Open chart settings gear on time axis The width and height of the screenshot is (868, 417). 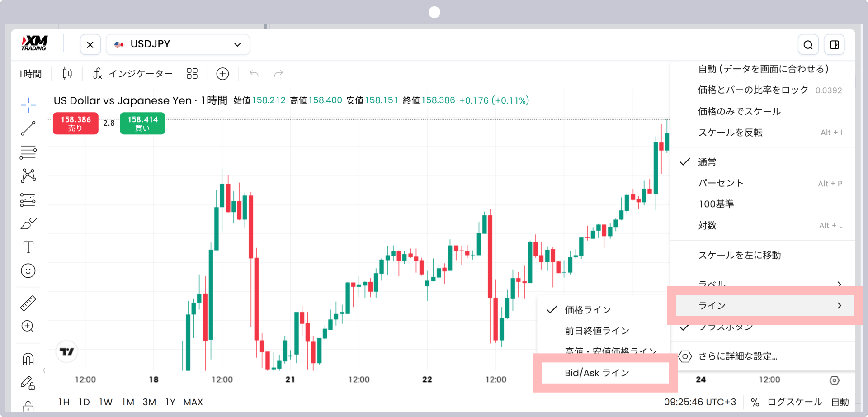[835, 380]
